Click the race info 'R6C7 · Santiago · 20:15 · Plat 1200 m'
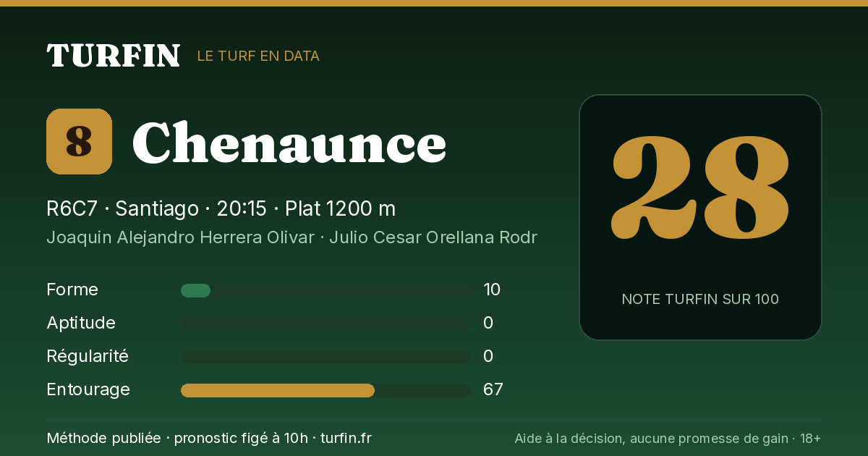 pyautogui.click(x=221, y=208)
